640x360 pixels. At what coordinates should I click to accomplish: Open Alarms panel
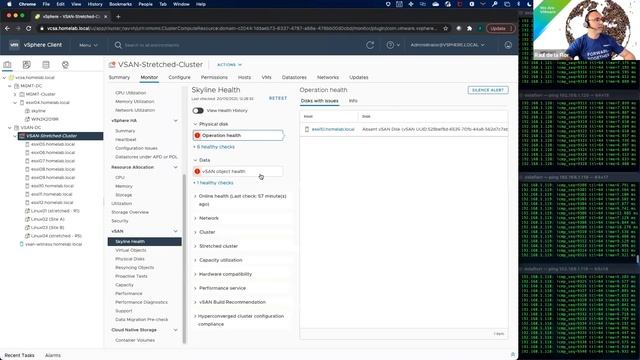pyautogui.click(x=53, y=356)
